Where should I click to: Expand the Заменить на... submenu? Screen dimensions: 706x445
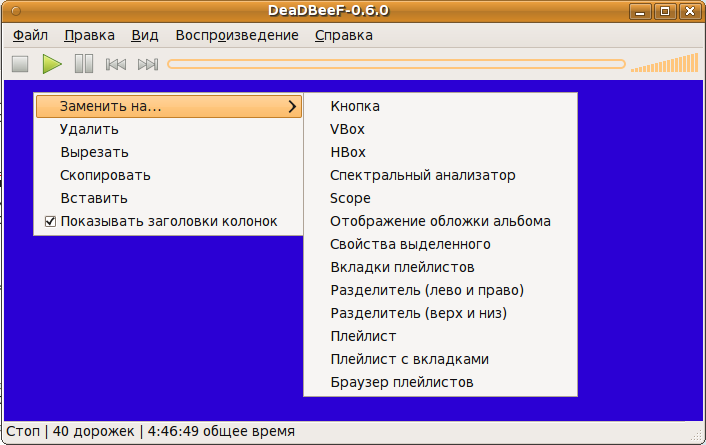[x=168, y=106]
